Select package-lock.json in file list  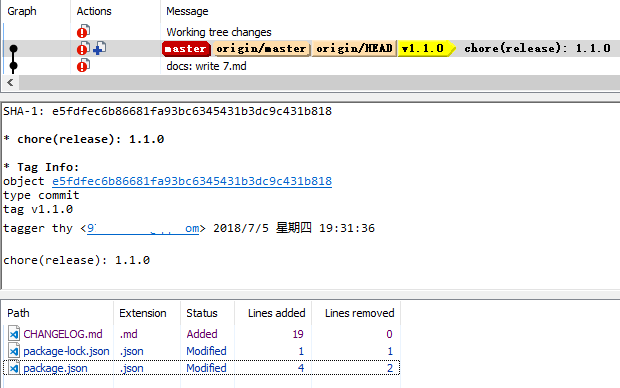66,351
